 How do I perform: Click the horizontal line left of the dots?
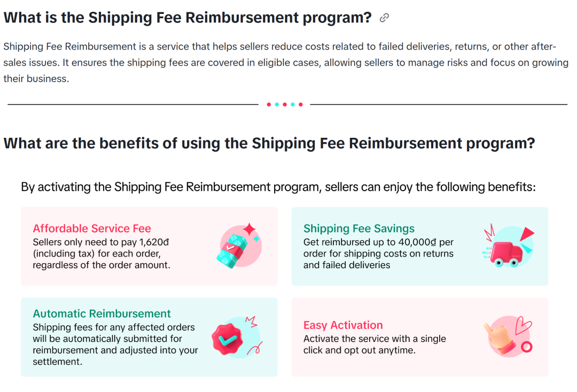coord(132,105)
